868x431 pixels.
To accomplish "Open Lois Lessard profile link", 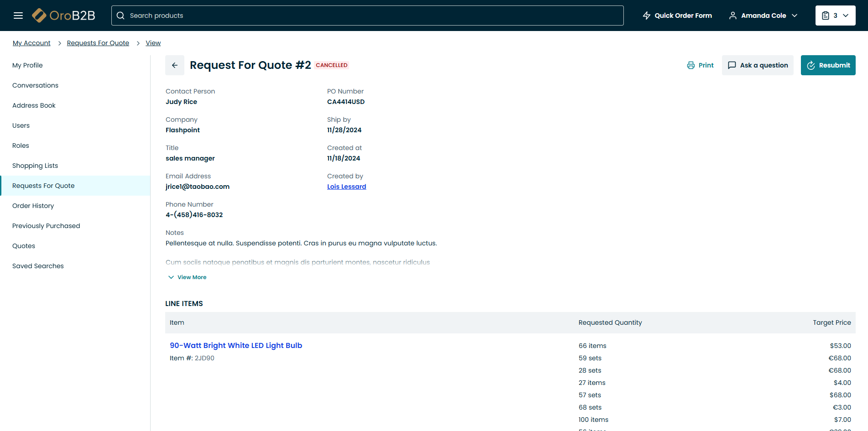I will [x=346, y=187].
